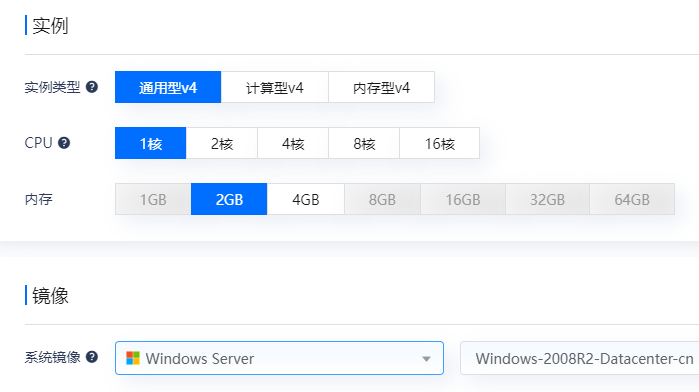Expand the Windows Server image dropdown arrow
This screenshot has height=392, width=699.
click(x=427, y=359)
